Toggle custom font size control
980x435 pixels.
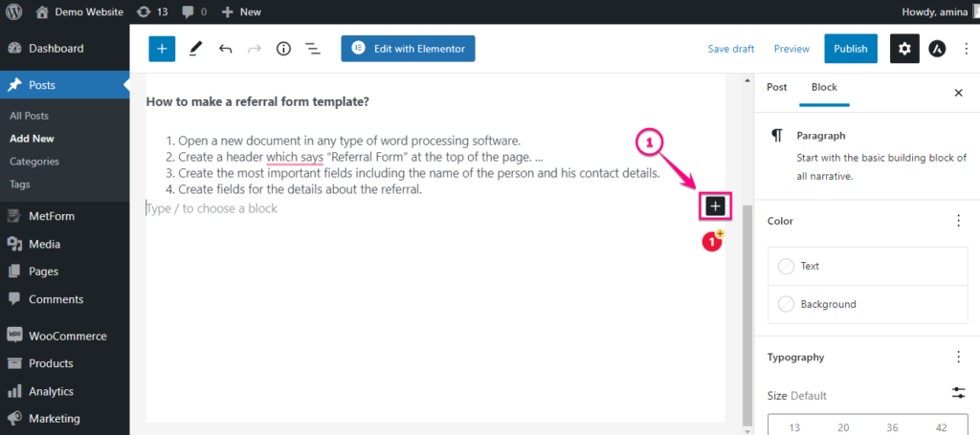tap(958, 393)
